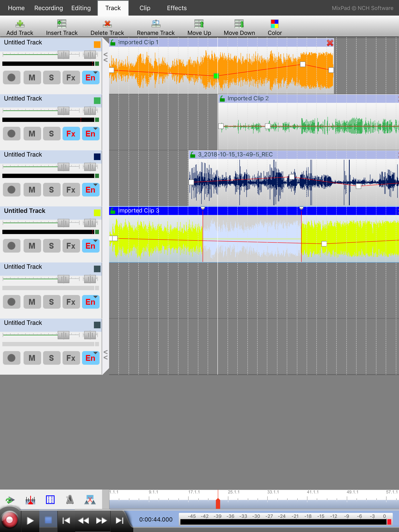The image size is (399, 532).
Task: Click the snap-to-grid icon
Action: 50,499
